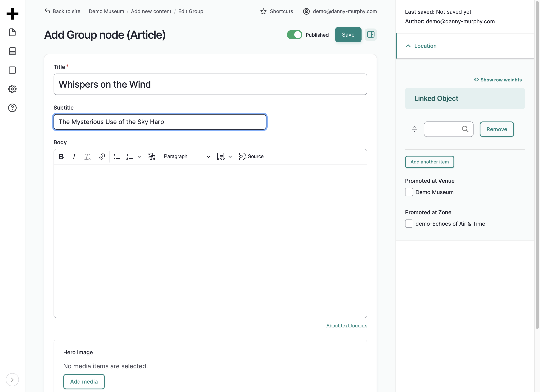Viewport: 540px width, 392px height.
Task: Toggle bold formatting in Body toolbar
Action: (61, 157)
